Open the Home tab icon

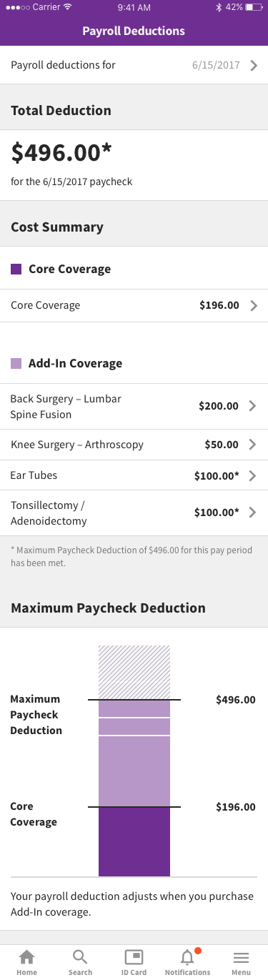click(26, 957)
